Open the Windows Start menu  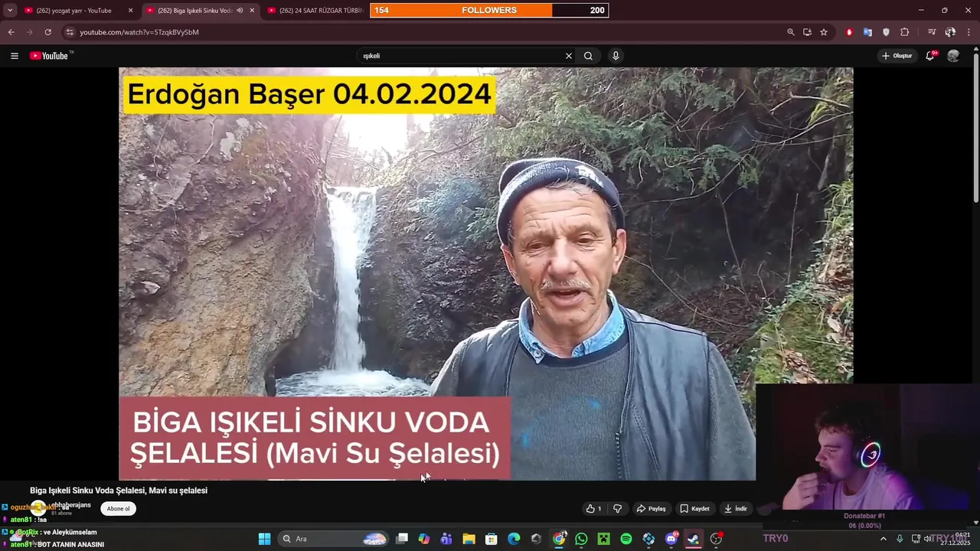(264, 539)
